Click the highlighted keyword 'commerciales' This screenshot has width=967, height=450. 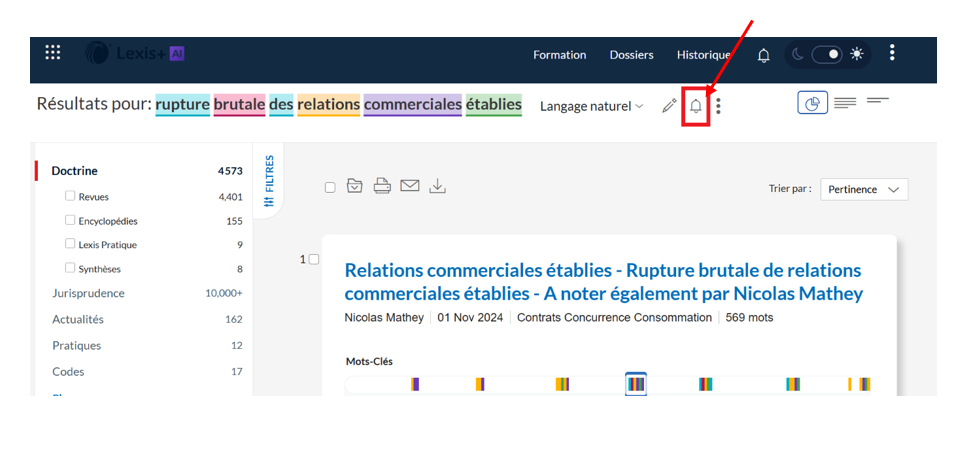point(413,105)
